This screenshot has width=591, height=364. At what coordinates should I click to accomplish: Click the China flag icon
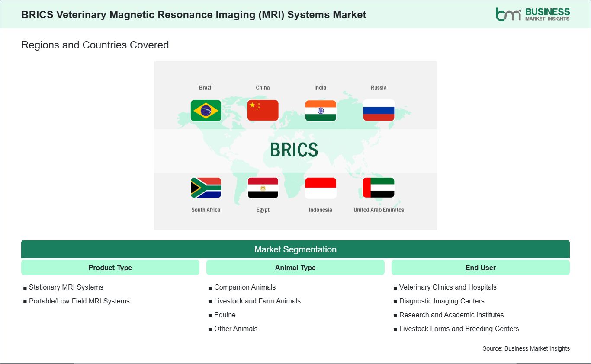coord(263,111)
